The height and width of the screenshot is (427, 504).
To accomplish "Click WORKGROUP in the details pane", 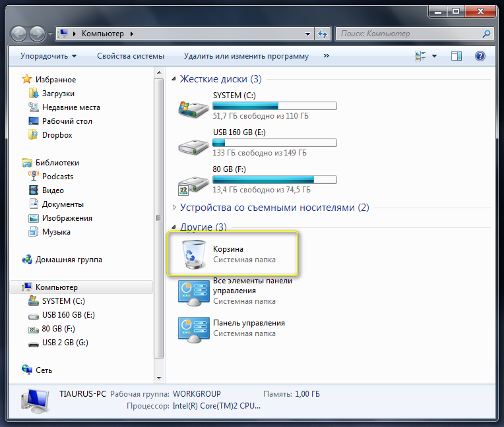I will coord(197,394).
